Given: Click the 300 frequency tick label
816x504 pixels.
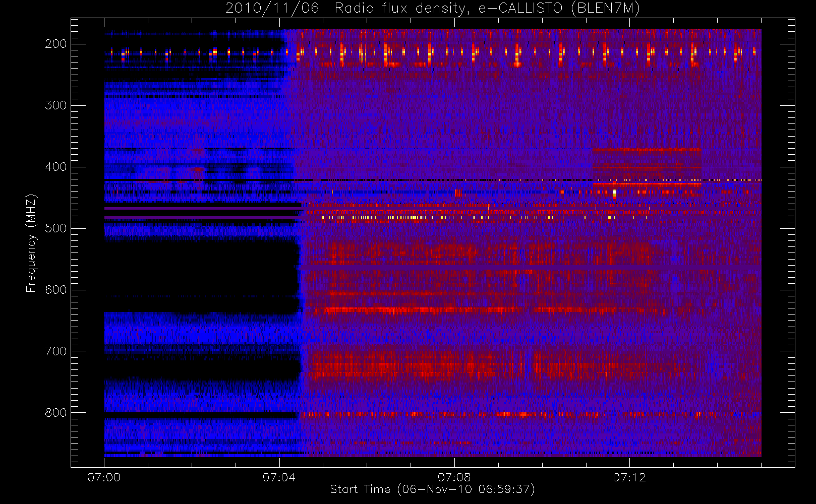Looking at the screenshot, I should click(x=56, y=105).
